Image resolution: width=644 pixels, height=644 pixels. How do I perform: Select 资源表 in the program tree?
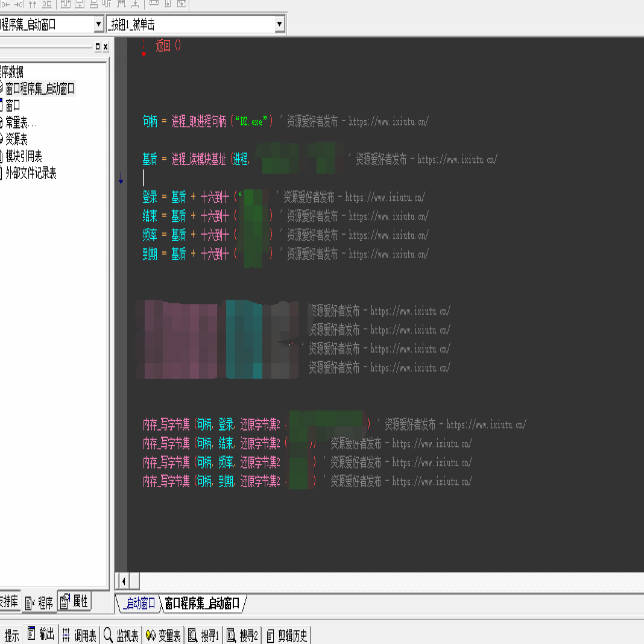16,140
